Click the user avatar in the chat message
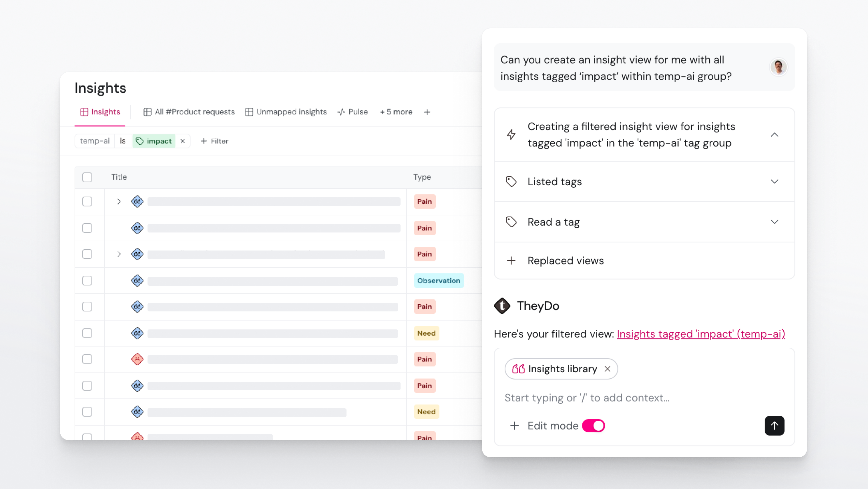This screenshot has width=868, height=489. pos(778,67)
